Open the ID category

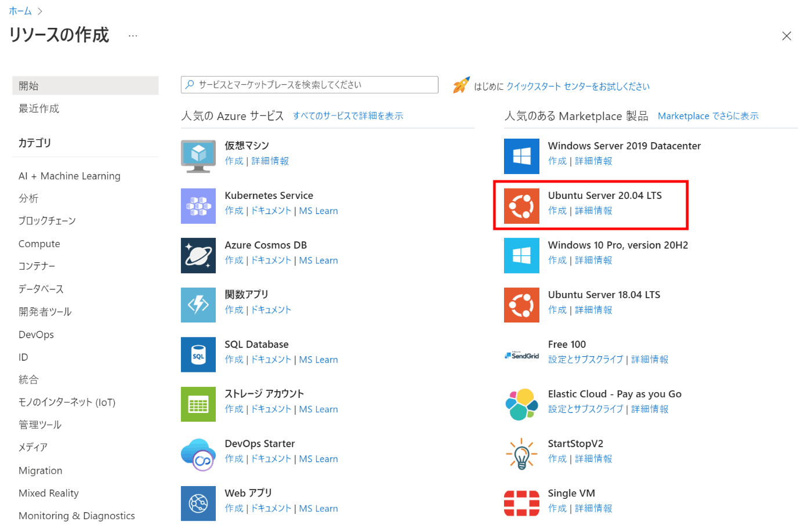coord(23,357)
